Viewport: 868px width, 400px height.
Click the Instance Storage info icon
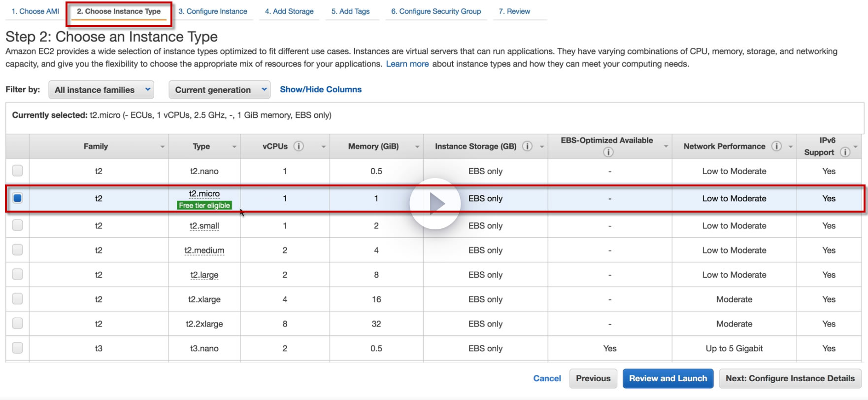(527, 146)
